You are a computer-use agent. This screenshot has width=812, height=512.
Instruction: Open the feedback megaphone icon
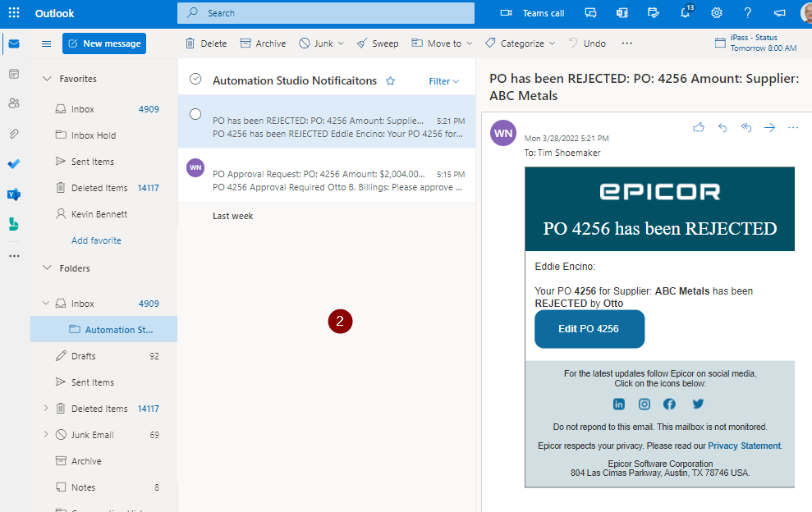tap(779, 13)
